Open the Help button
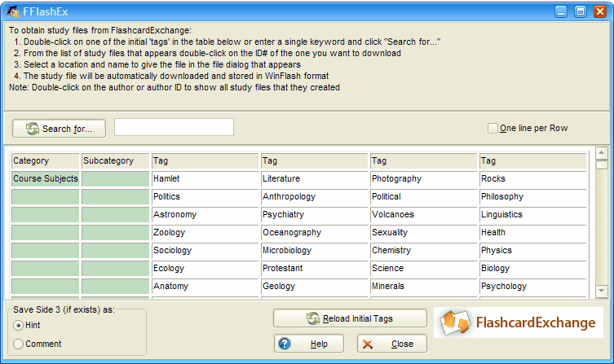The width and height of the screenshot is (614, 364). [309, 344]
